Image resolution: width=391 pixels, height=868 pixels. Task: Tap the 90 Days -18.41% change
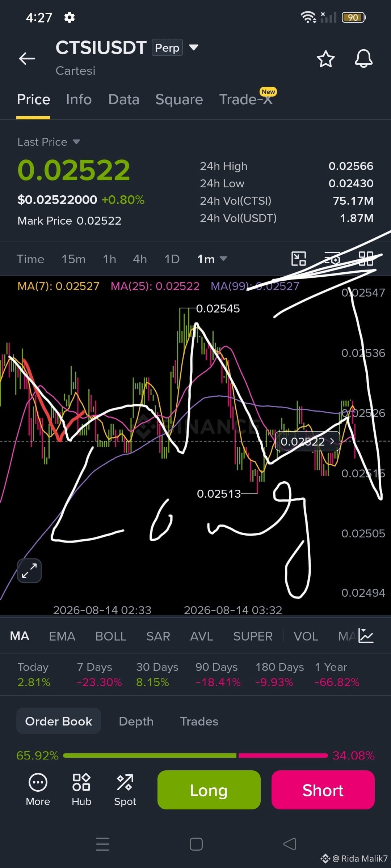(x=218, y=675)
